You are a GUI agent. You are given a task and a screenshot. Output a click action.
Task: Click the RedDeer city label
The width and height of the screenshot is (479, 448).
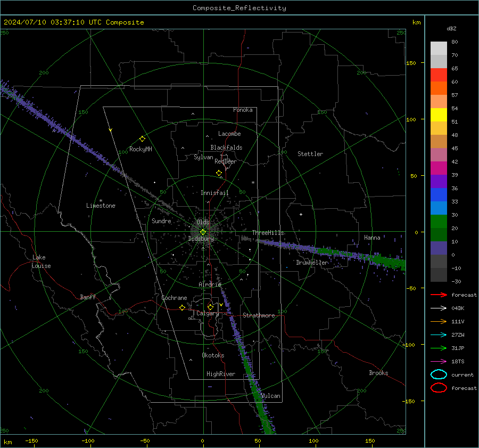pos(226,161)
